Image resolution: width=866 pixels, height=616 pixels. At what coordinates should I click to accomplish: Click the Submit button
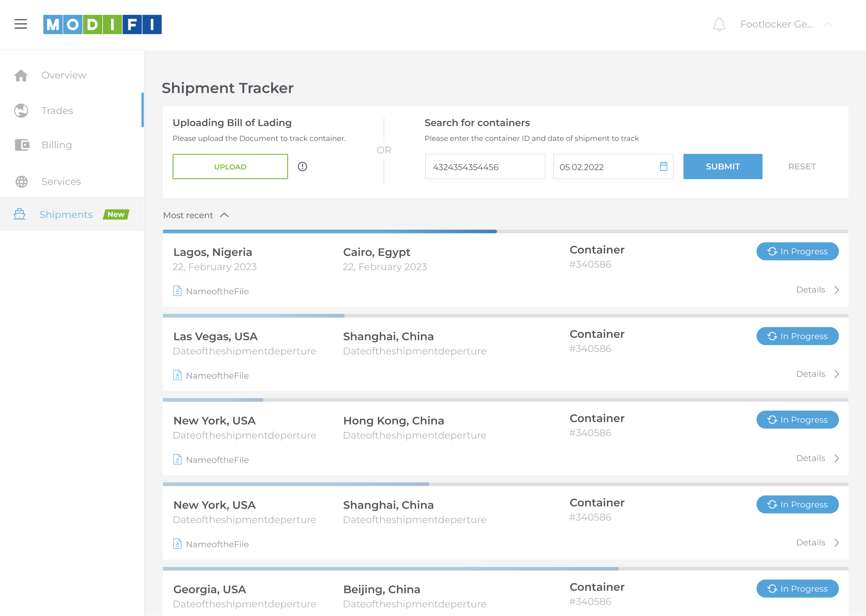tap(722, 166)
